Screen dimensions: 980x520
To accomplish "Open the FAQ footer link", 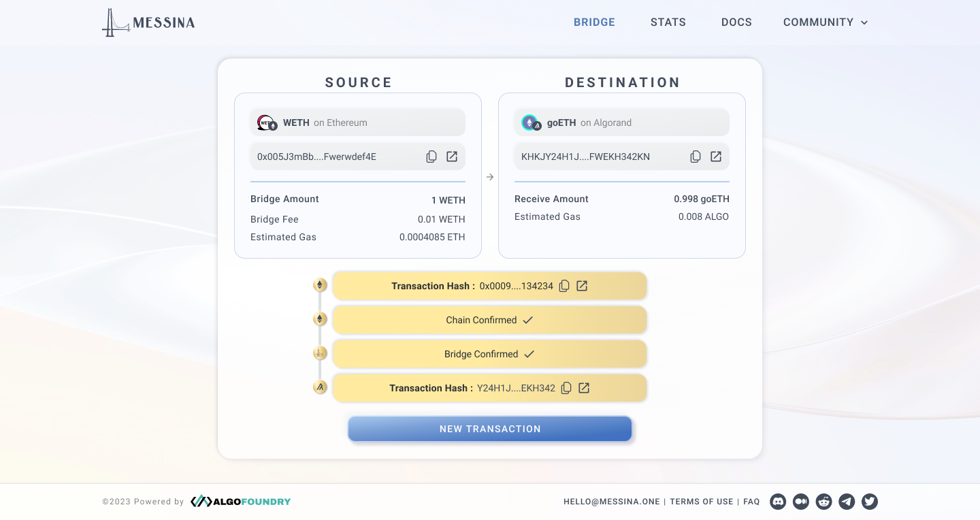I will pos(751,502).
